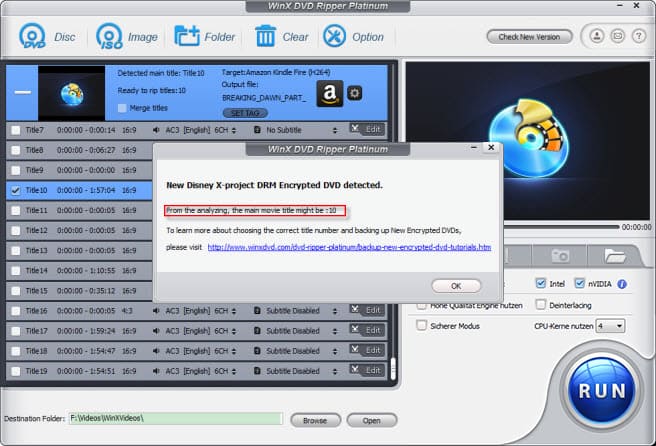Image resolution: width=656 pixels, height=446 pixels.
Task: Browse for a destination folder
Action: point(315,420)
